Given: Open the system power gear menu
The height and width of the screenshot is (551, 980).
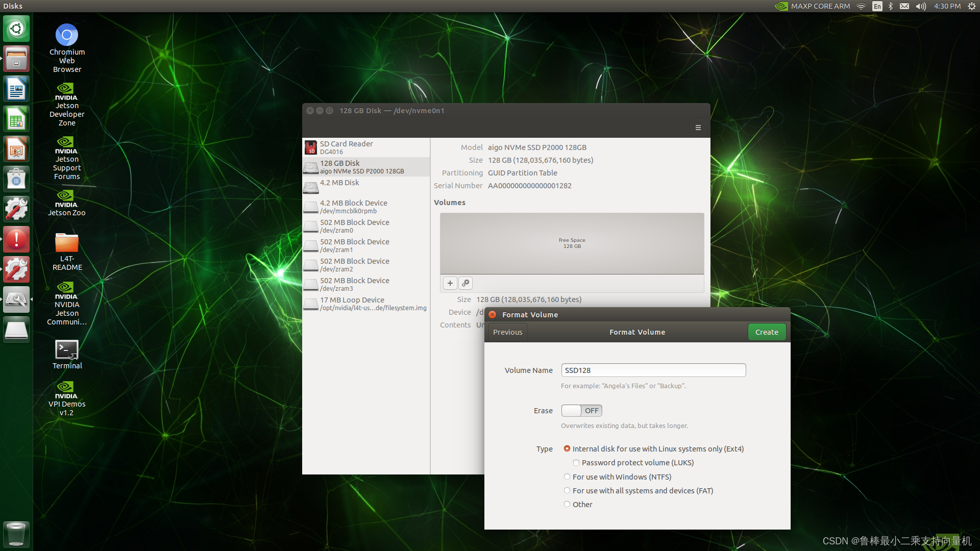Looking at the screenshot, I should [972, 6].
